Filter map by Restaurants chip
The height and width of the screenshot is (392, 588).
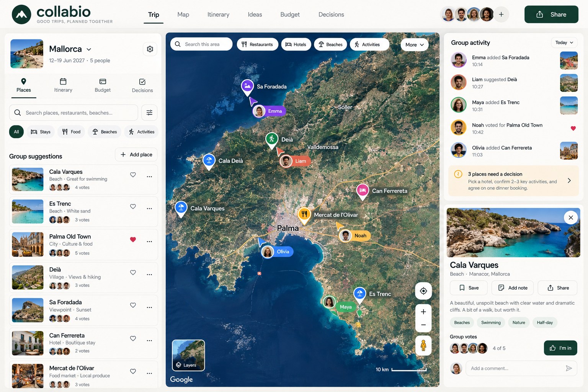click(x=258, y=44)
